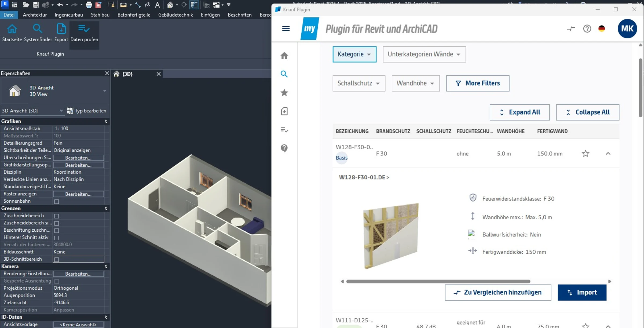Click the blue Import button
Image resolution: width=644 pixels, height=328 pixels.
[582, 292]
